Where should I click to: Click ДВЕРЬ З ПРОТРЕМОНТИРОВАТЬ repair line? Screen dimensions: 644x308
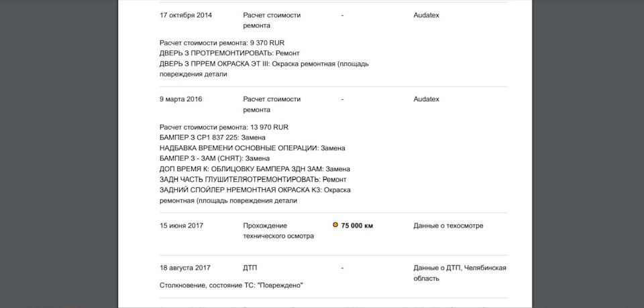click(229, 53)
